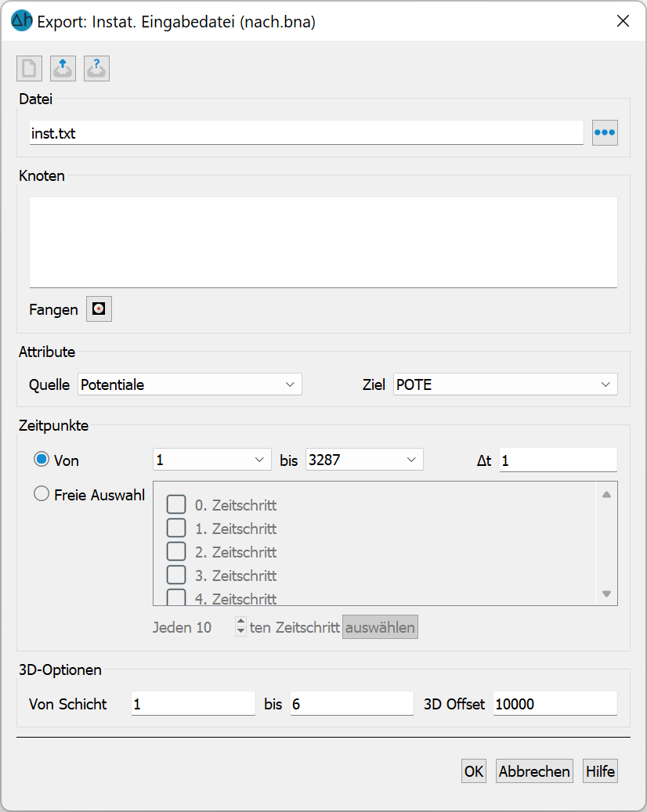Open the Quelle Potentiale dropdown

click(190, 384)
